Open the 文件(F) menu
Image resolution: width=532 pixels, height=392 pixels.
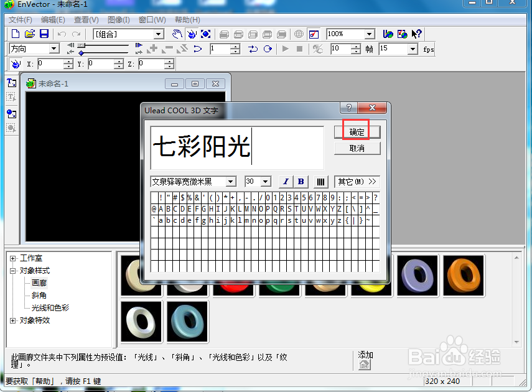click(21, 20)
